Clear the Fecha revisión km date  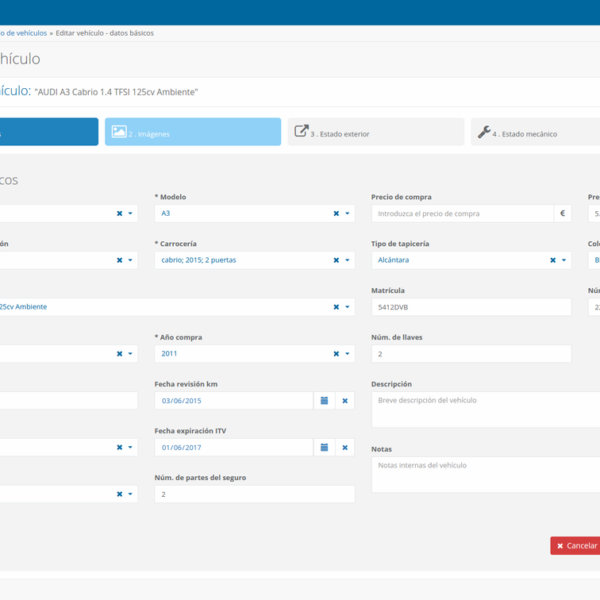click(345, 401)
